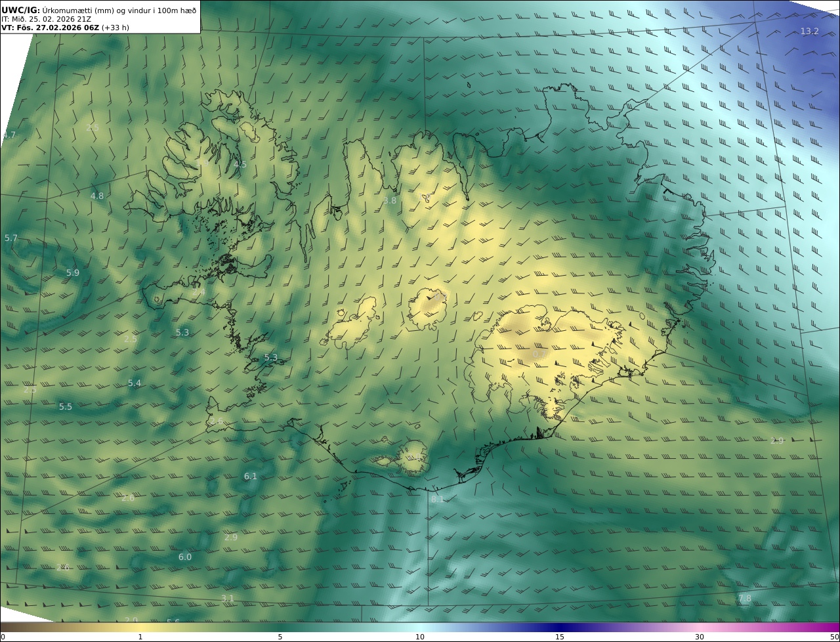
Task: Click the 4.8 value label
Action: click(x=97, y=196)
